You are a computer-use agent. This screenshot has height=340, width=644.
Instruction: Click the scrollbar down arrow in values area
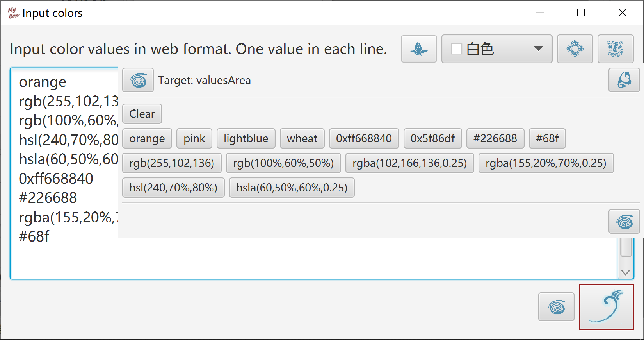(626, 272)
